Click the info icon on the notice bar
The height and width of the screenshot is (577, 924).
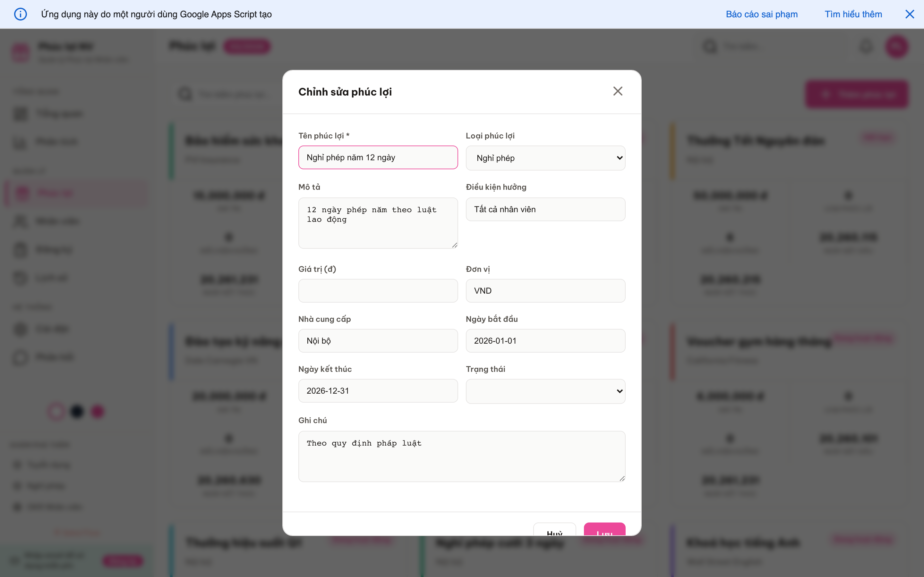click(21, 14)
